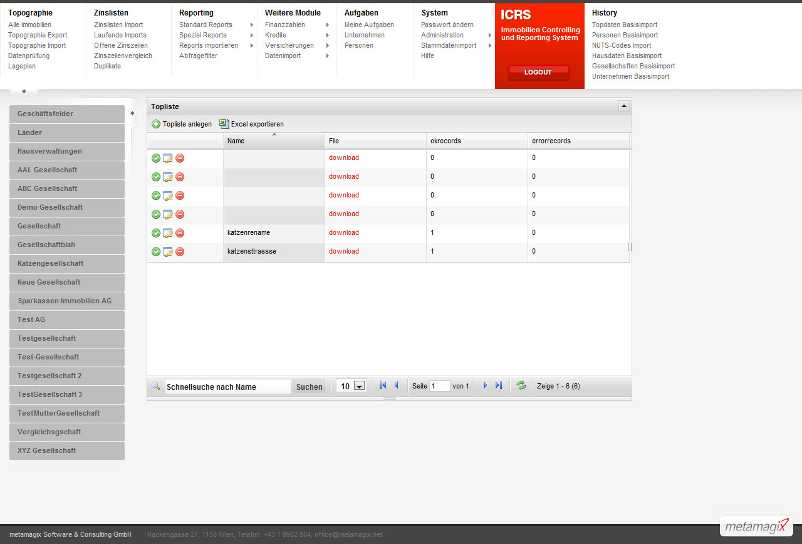The width and height of the screenshot is (802, 544).
Task: Expand the Versicherungen submenu arrow
Action: coord(327,46)
